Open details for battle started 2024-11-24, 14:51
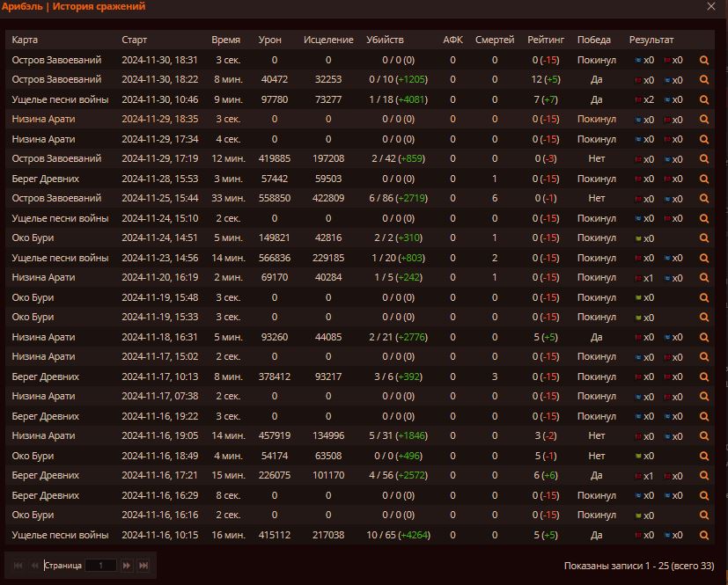Viewport: 728px width, 585px height. point(704,238)
